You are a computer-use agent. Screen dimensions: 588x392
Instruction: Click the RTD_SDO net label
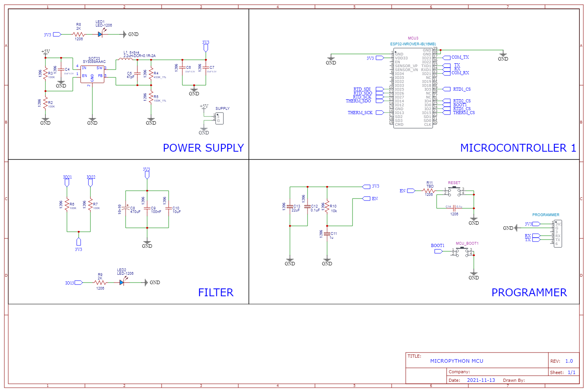click(x=363, y=93)
